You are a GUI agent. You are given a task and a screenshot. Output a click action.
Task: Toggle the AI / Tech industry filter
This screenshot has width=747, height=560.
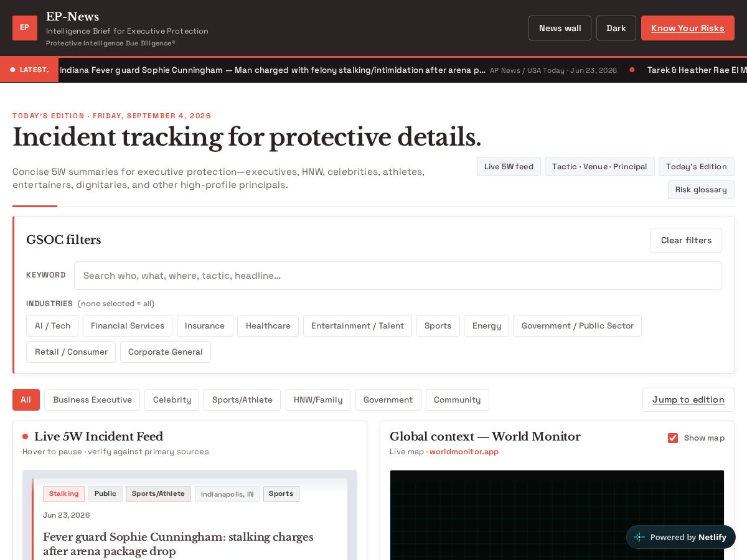tap(52, 325)
